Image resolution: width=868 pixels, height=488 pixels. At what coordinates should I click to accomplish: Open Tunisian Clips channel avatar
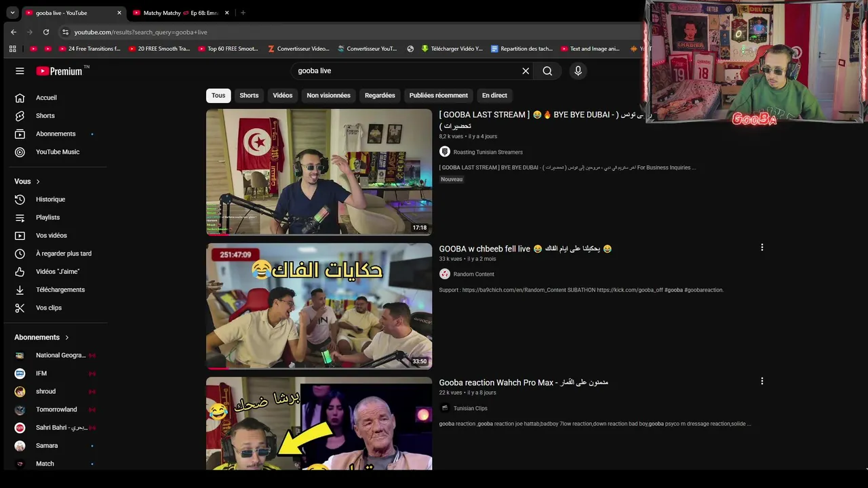coord(445,408)
